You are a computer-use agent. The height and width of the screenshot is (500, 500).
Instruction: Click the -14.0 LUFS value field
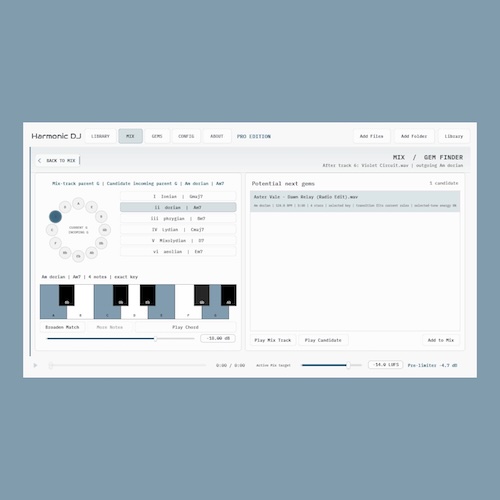pyautogui.click(x=386, y=365)
